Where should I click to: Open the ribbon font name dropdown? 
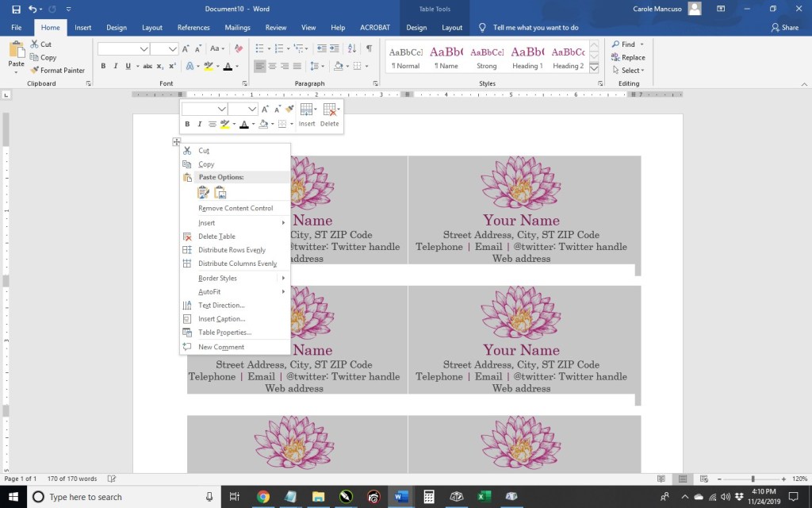[x=144, y=49]
